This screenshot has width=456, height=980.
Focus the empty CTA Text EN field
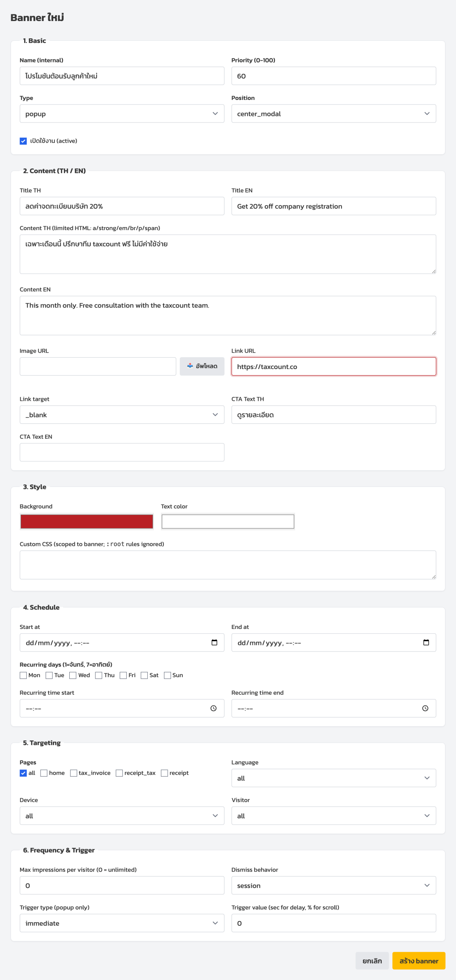tap(122, 452)
